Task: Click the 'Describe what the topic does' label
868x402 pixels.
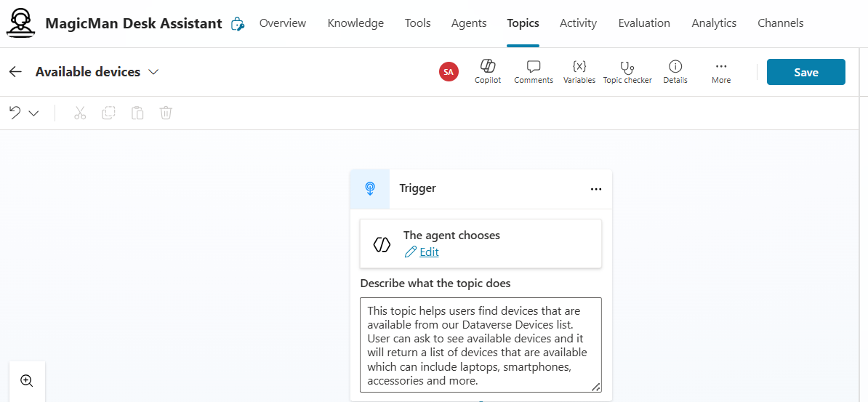Action: pos(435,284)
